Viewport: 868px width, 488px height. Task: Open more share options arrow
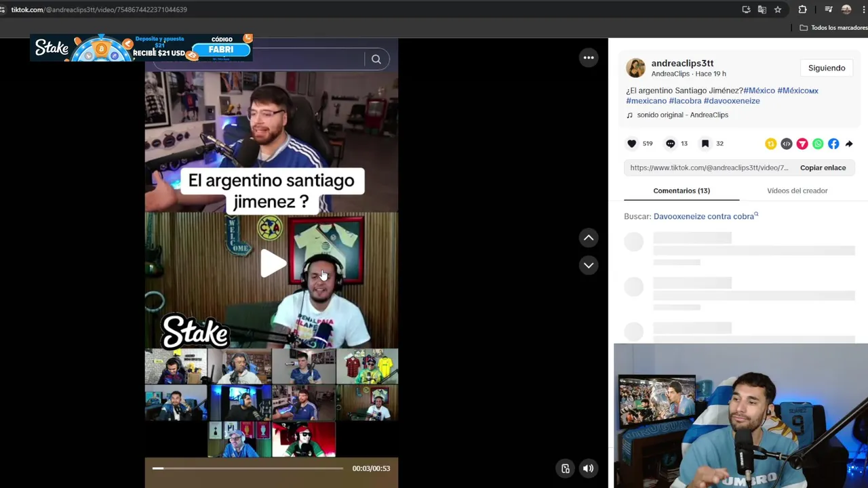[x=849, y=144]
